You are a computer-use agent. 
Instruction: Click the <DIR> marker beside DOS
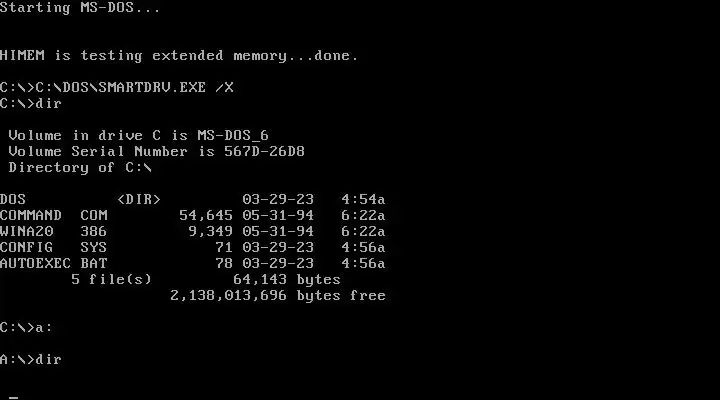(x=139, y=199)
